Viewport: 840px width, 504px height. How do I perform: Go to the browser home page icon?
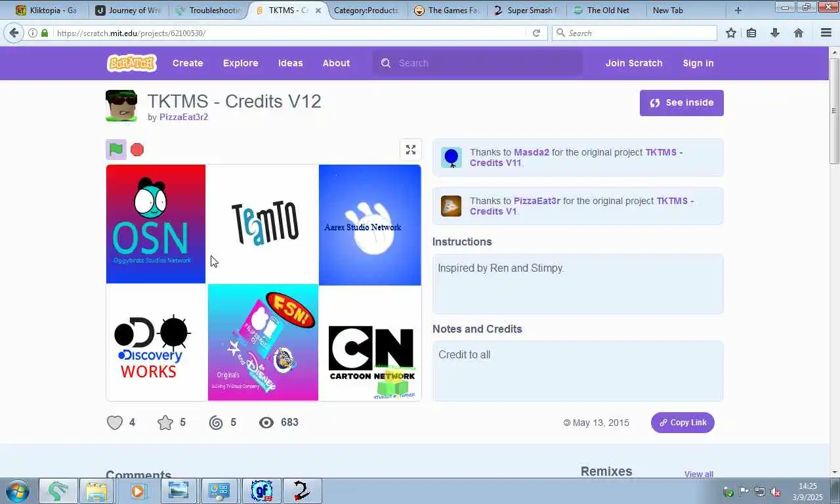coord(799,33)
